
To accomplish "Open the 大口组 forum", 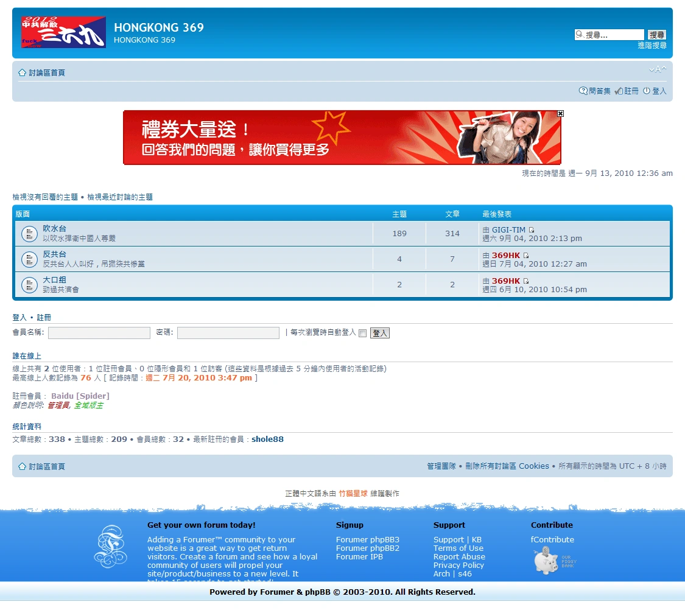I will (55, 280).
